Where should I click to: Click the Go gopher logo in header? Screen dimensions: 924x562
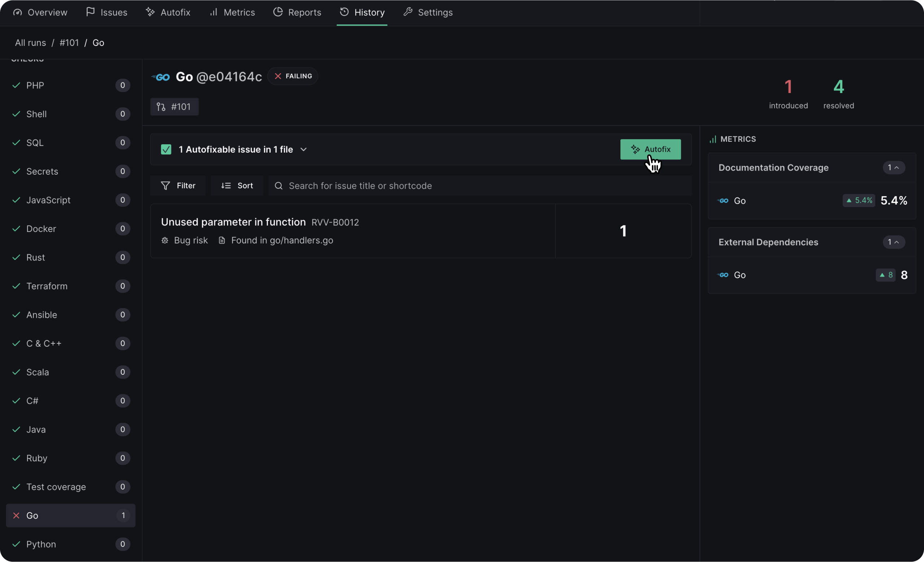(161, 77)
